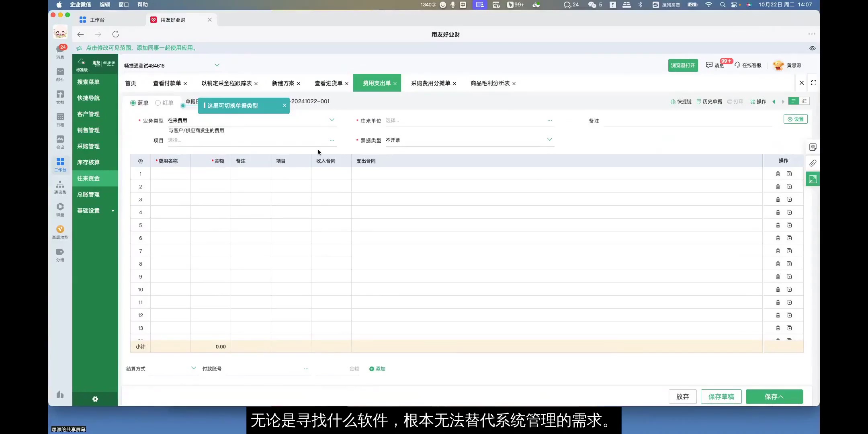Image resolution: width=868 pixels, height=434 pixels.
Task: Open 设置 settings for the expense form
Action: [x=795, y=119]
